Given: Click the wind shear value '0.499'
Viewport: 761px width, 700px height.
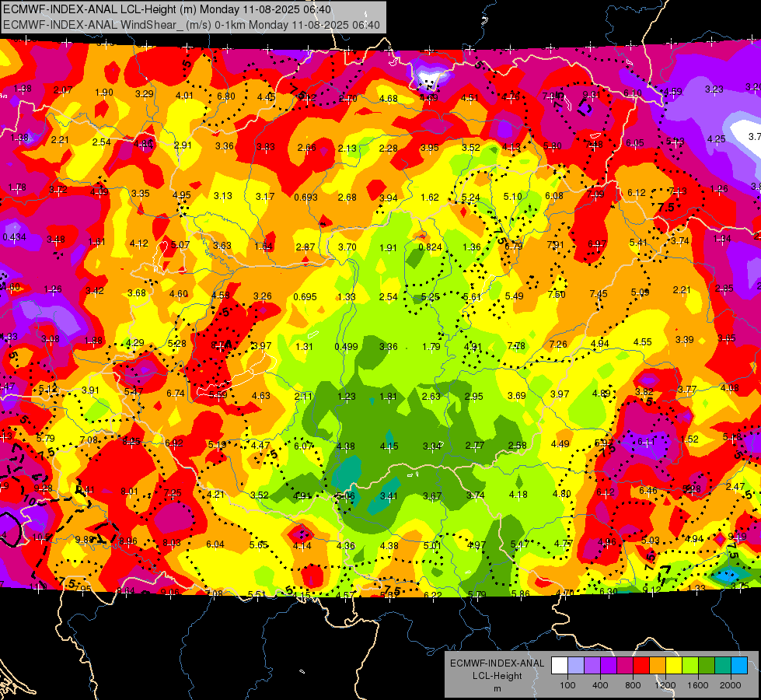Looking at the screenshot, I should pyautogui.click(x=346, y=347).
